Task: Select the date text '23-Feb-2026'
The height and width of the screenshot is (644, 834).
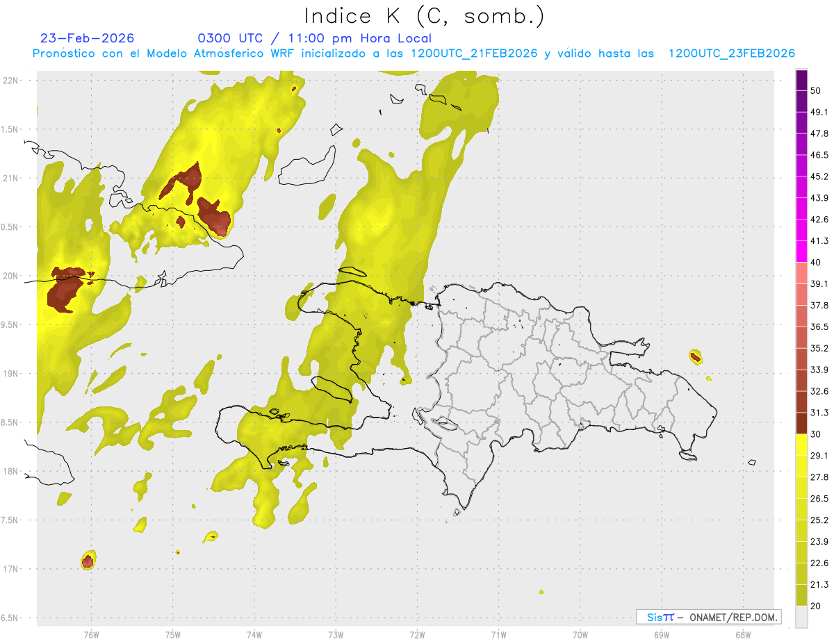Action: pyautogui.click(x=88, y=38)
